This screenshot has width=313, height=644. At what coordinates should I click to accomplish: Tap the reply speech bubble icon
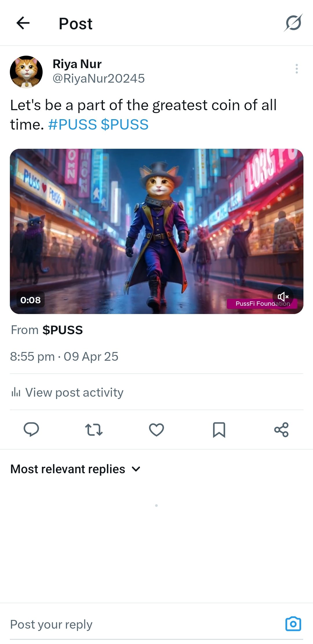pyautogui.click(x=31, y=429)
